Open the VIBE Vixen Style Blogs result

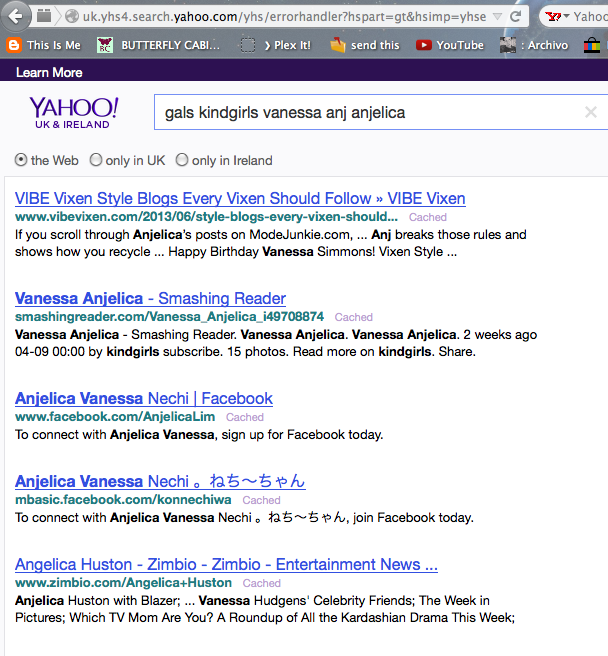pyautogui.click(x=240, y=198)
